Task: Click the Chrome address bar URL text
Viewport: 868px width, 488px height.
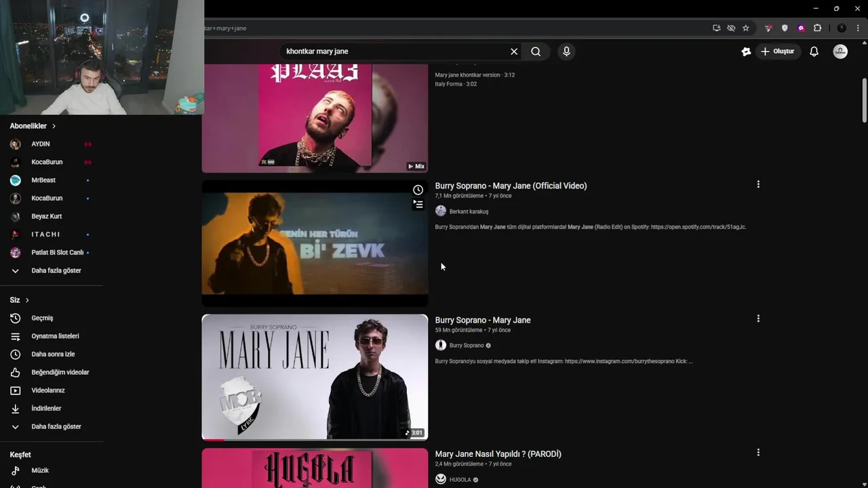Action: click(226, 28)
